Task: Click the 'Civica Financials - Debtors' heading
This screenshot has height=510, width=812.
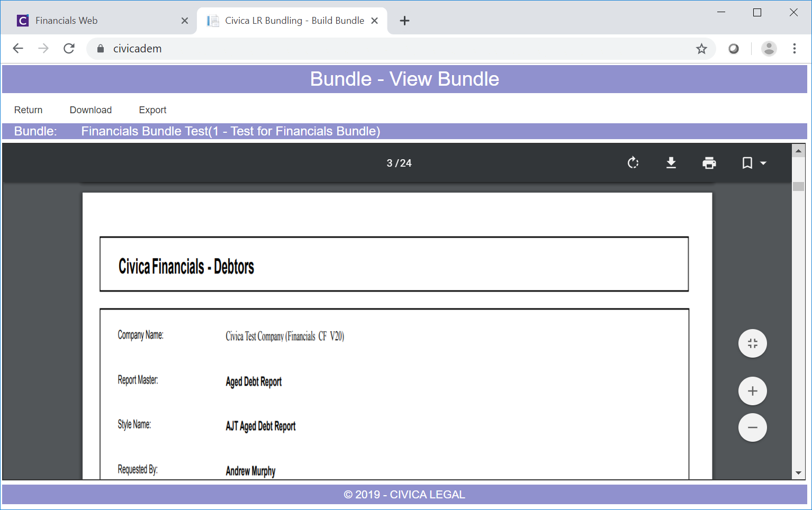Action: pyautogui.click(x=186, y=267)
